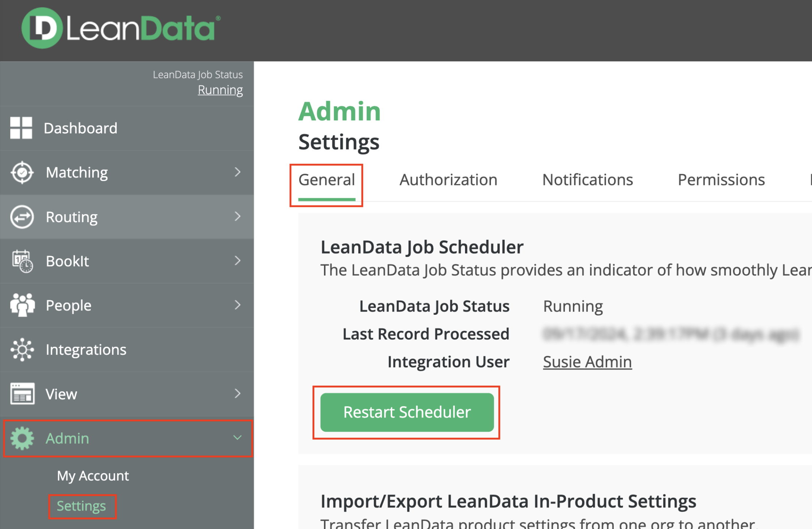The width and height of the screenshot is (812, 529).
Task: Click Import/Export LeanData In-Product Settings heading
Action: [x=508, y=501]
